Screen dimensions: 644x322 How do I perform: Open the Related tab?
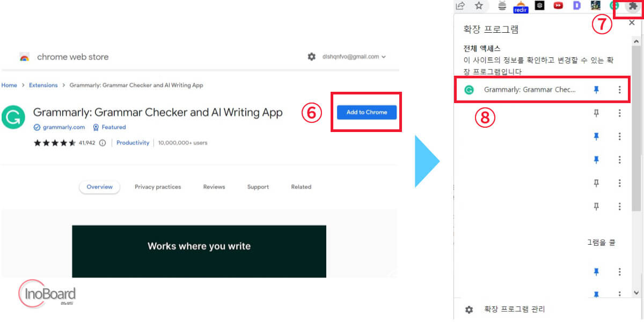click(301, 187)
